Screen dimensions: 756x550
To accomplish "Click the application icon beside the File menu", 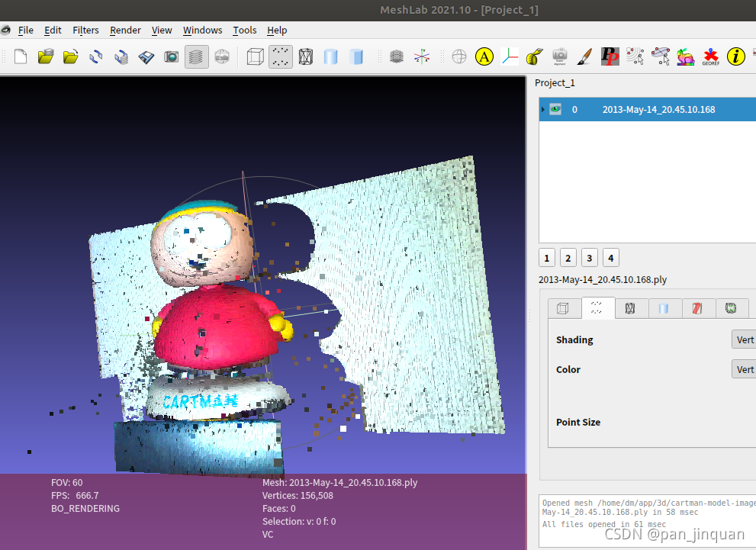I will pos(5,31).
